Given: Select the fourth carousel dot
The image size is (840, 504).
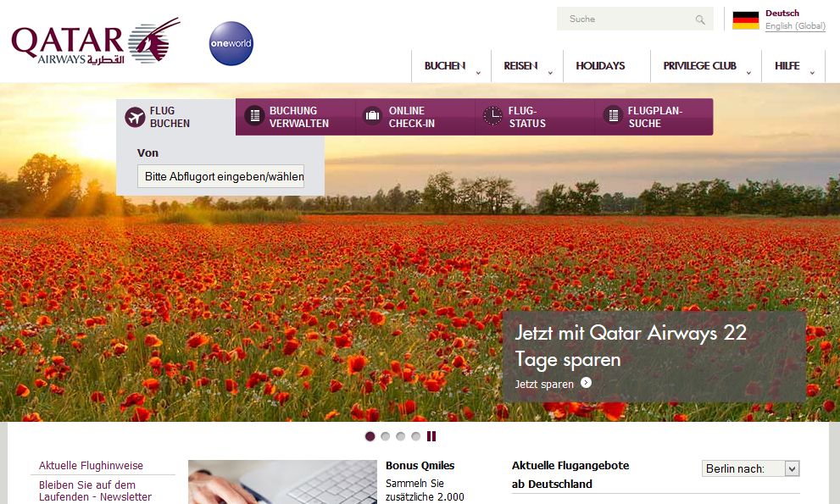Looking at the screenshot, I should [415, 436].
